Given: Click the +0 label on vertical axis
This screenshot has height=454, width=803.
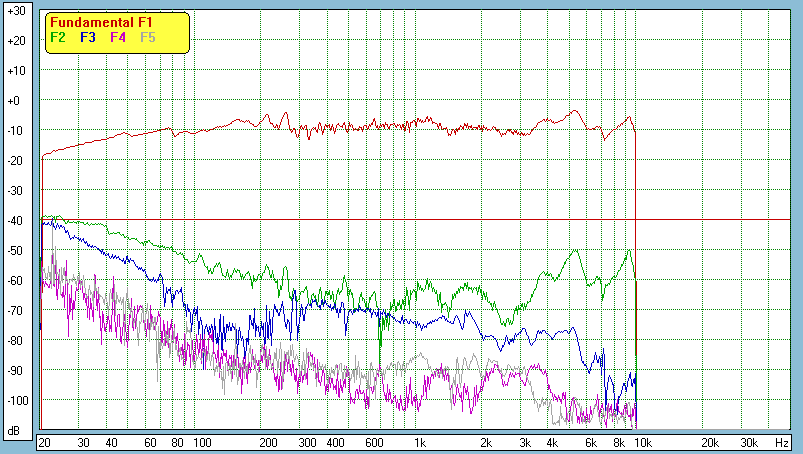Looking at the screenshot, I should [15, 101].
